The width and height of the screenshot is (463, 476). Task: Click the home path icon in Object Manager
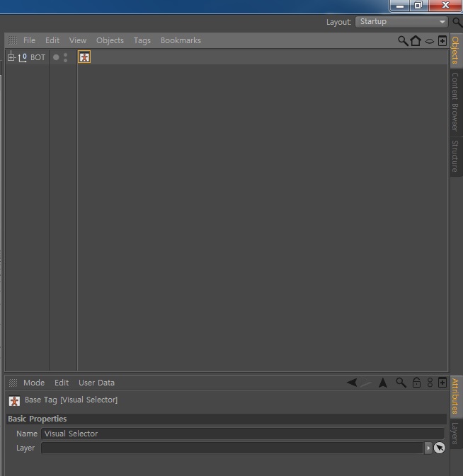(x=416, y=41)
